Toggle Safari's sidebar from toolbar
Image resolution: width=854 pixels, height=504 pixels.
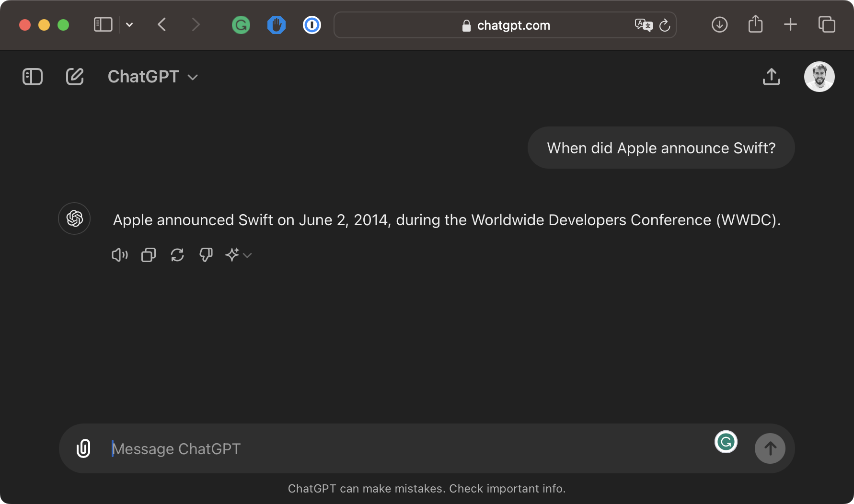(x=103, y=25)
